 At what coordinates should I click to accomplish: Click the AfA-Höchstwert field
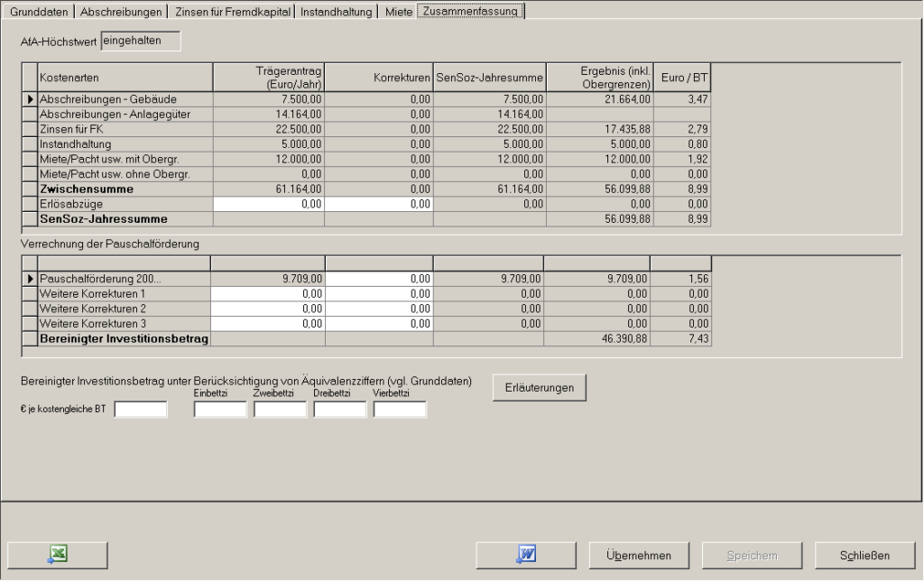141,40
